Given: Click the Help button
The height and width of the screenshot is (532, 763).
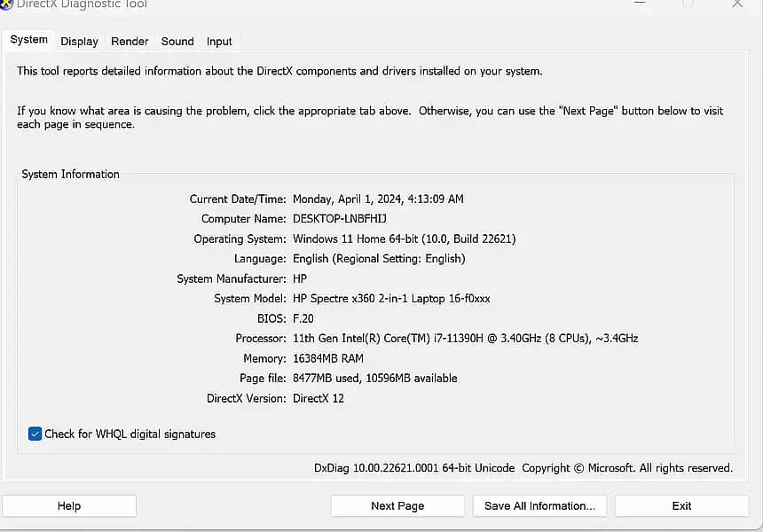Looking at the screenshot, I should click(x=69, y=505).
